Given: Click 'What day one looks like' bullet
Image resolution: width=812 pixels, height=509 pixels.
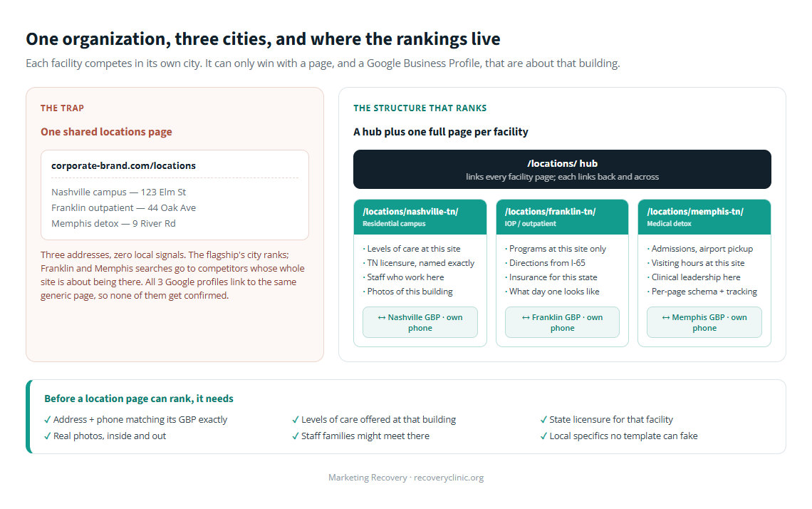Looking at the screenshot, I should coord(552,292).
